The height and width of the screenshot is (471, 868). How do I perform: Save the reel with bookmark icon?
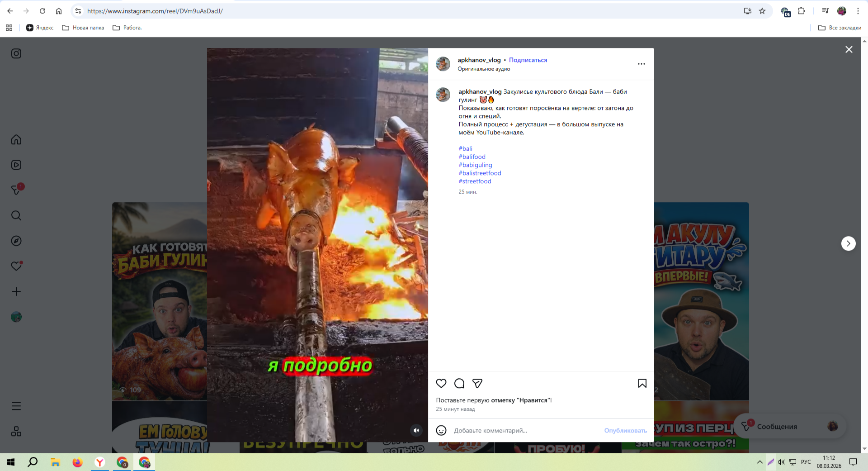click(642, 383)
